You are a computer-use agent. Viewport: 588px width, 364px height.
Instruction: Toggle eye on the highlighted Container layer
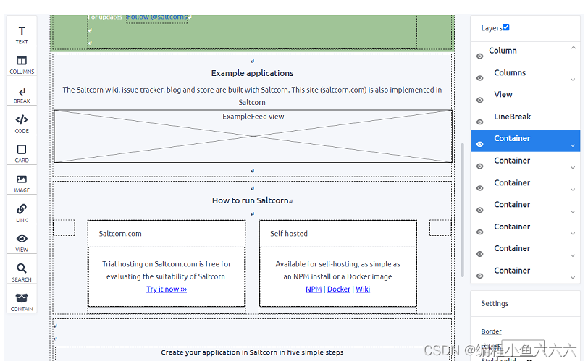click(479, 144)
